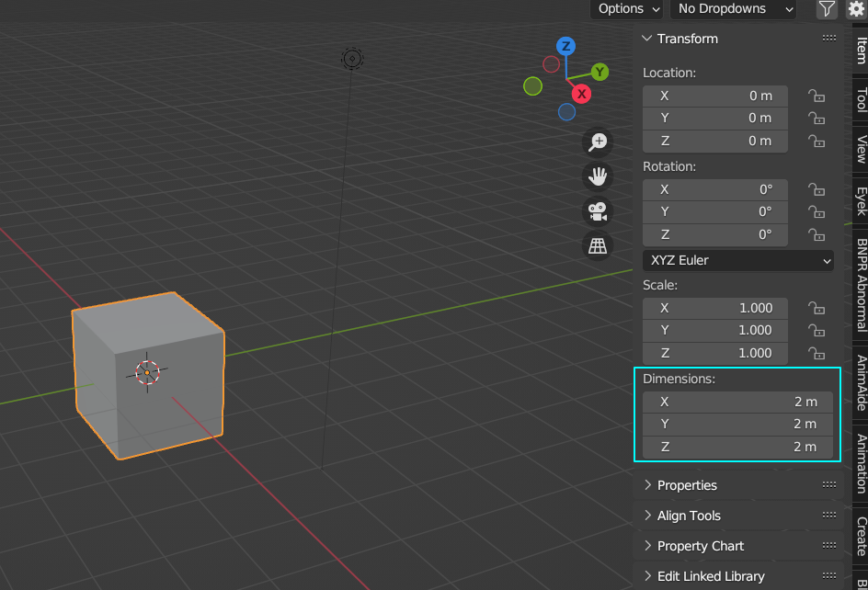Open the settings gear icon in header
This screenshot has width=868, height=590.
tap(856, 9)
